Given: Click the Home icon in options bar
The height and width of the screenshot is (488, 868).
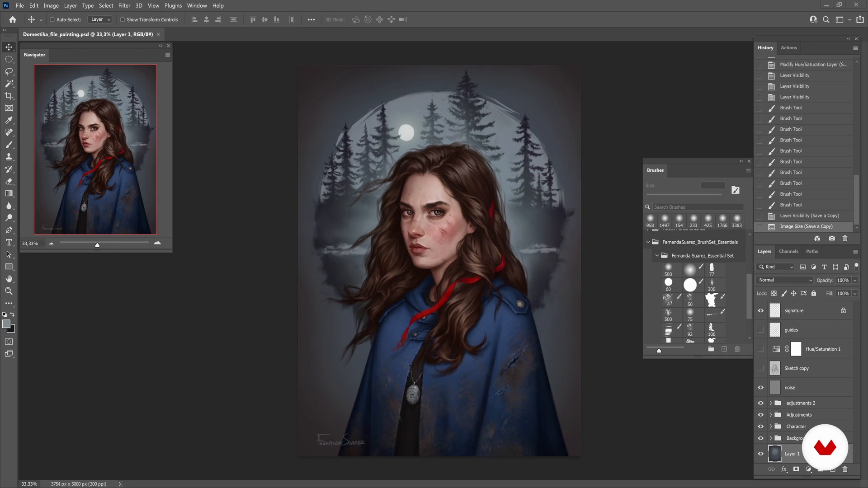Looking at the screenshot, I should [13, 19].
